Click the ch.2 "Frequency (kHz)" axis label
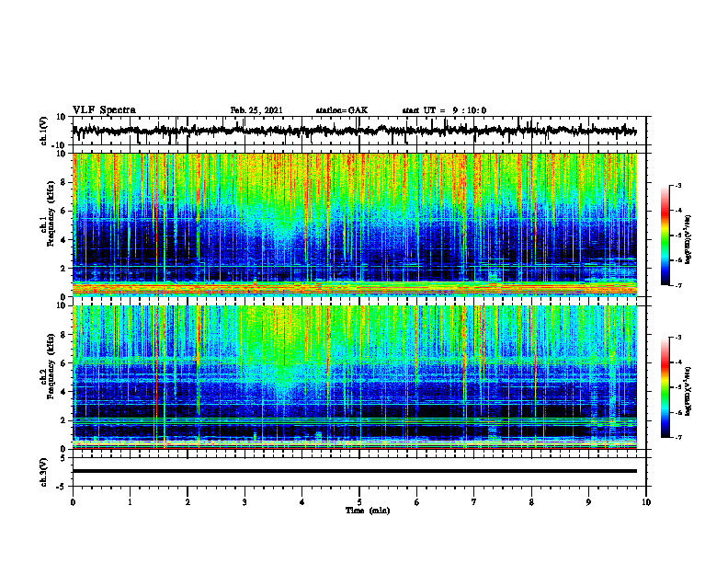Image resolution: width=728 pixels, height=563 pixels. [x=51, y=366]
